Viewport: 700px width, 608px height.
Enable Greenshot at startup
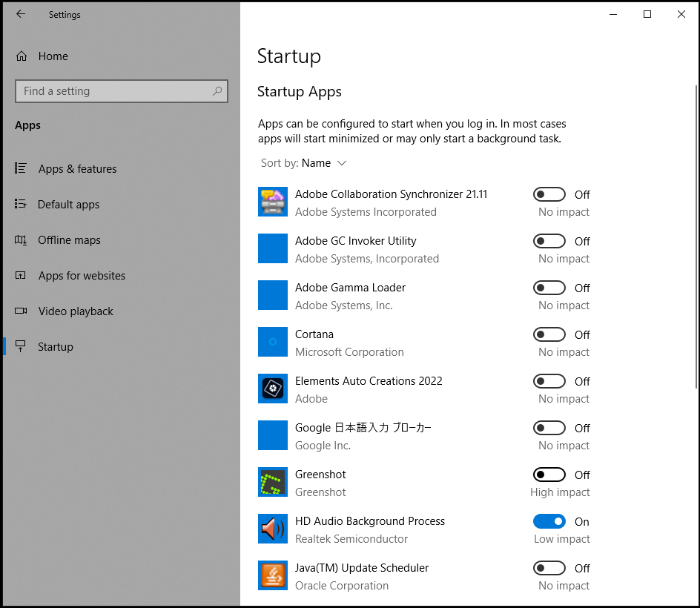[x=549, y=475]
